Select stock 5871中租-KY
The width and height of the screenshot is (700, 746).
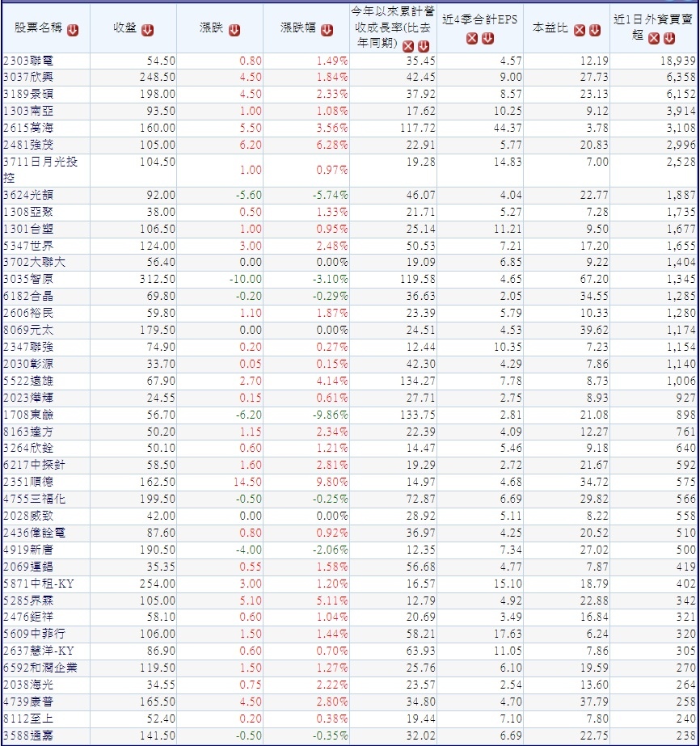tap(39, 584)
